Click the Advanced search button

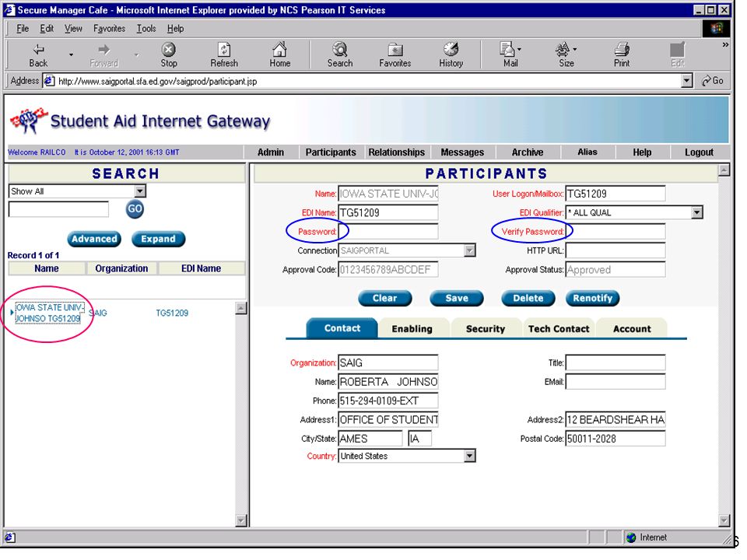pyautogui.click(x=94, y=239)
